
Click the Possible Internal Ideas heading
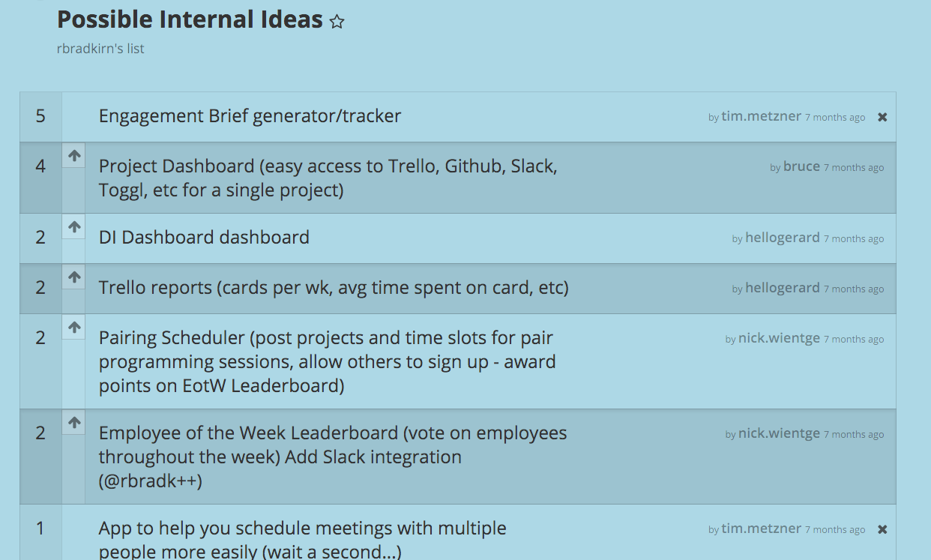coord(190,19)
